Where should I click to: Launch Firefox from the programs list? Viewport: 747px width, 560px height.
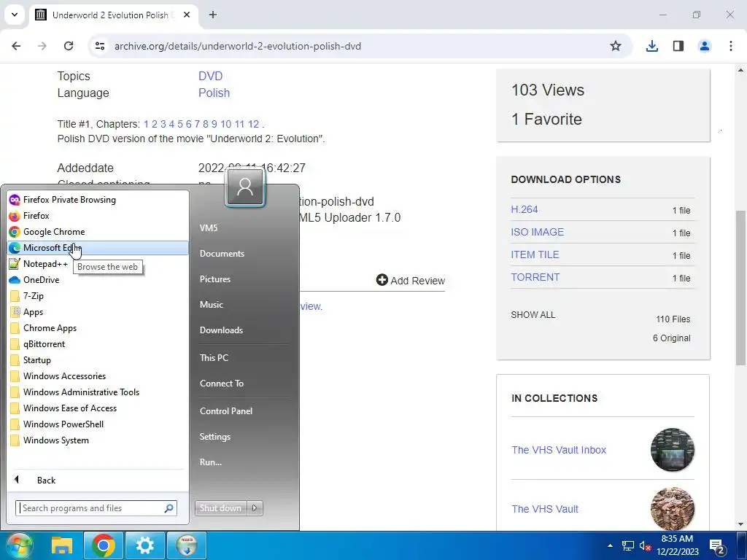point(98,216)
